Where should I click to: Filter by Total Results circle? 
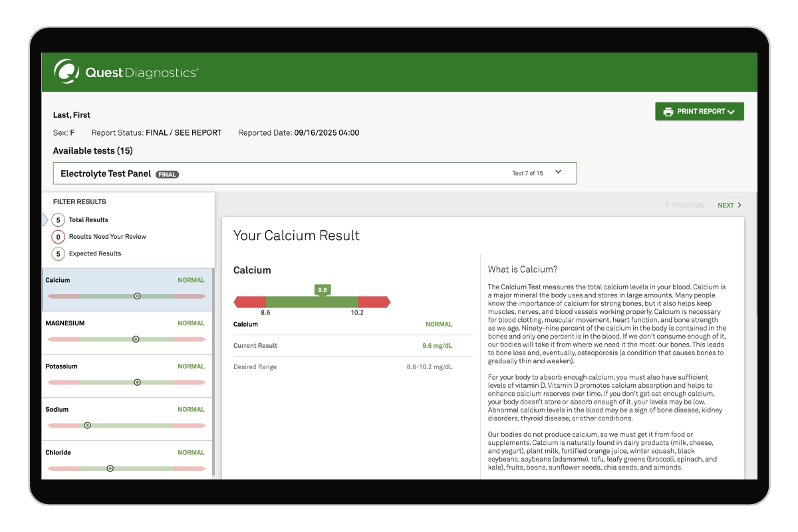point(59,220)
